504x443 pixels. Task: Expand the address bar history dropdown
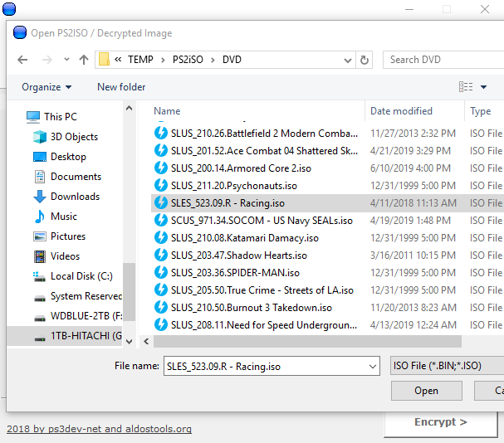(347, 60)
